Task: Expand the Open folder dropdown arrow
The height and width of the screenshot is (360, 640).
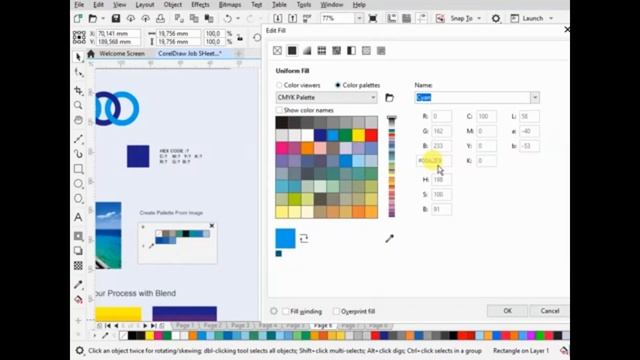Action: (x=103, y=18)
